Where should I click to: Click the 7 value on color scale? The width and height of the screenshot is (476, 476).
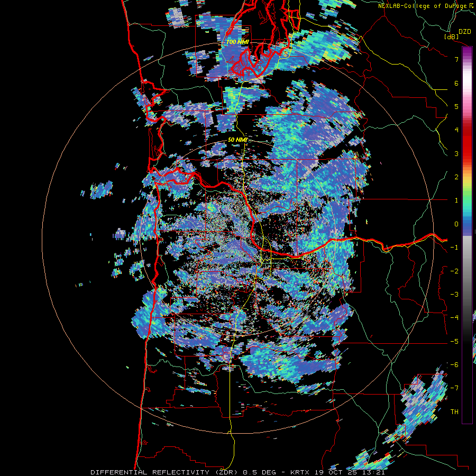click(456, 59)
